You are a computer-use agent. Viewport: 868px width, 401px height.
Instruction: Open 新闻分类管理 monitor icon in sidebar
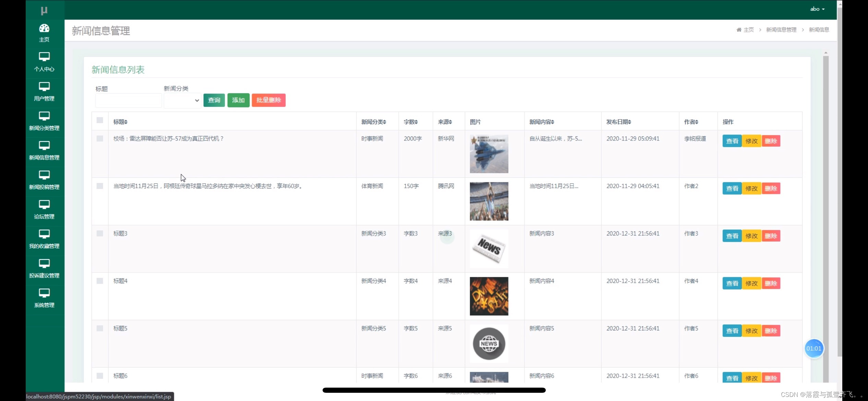coord(44,116)
